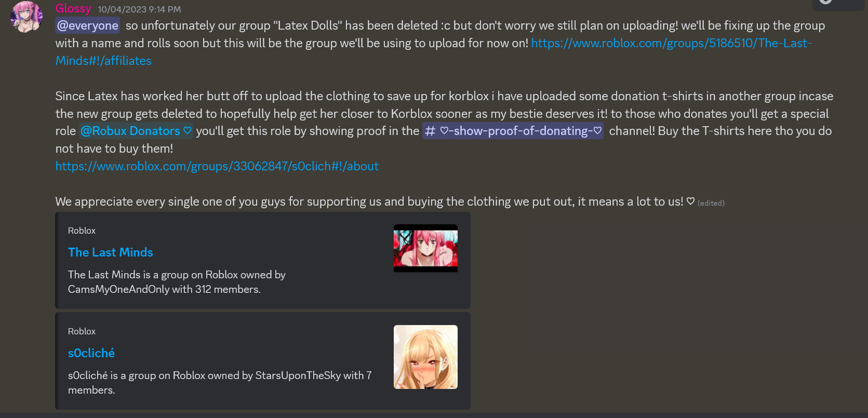Image resolution: width=868 pixels, height=418 pixels.
Task: Click the message action icon at top right
Action: pyautogui.click(x=826, y=2)
